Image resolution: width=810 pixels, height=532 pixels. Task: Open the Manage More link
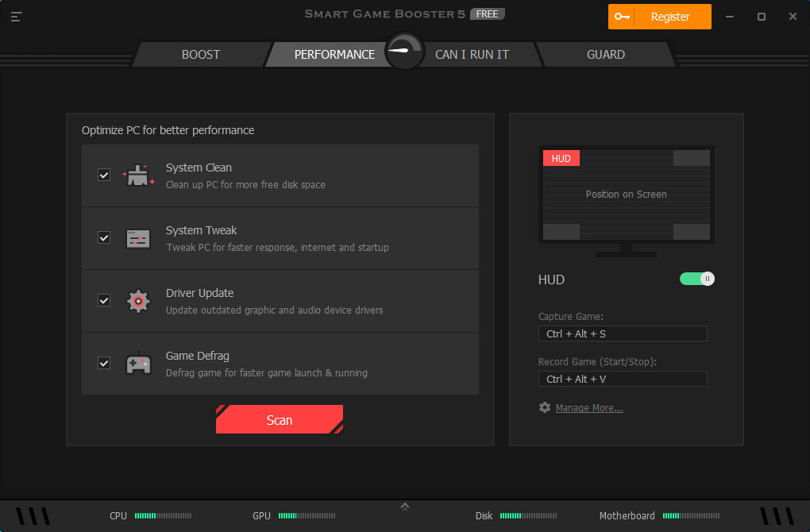click(589, 407)
